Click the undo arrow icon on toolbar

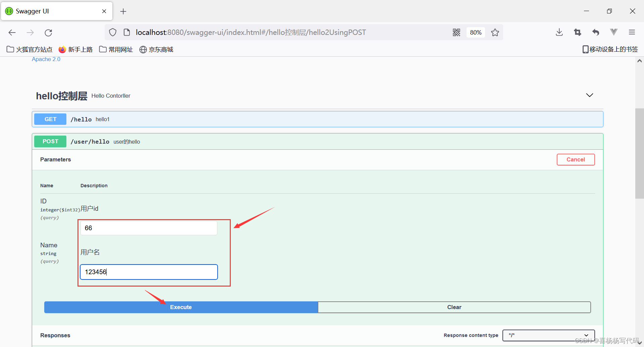pos(596,32)
